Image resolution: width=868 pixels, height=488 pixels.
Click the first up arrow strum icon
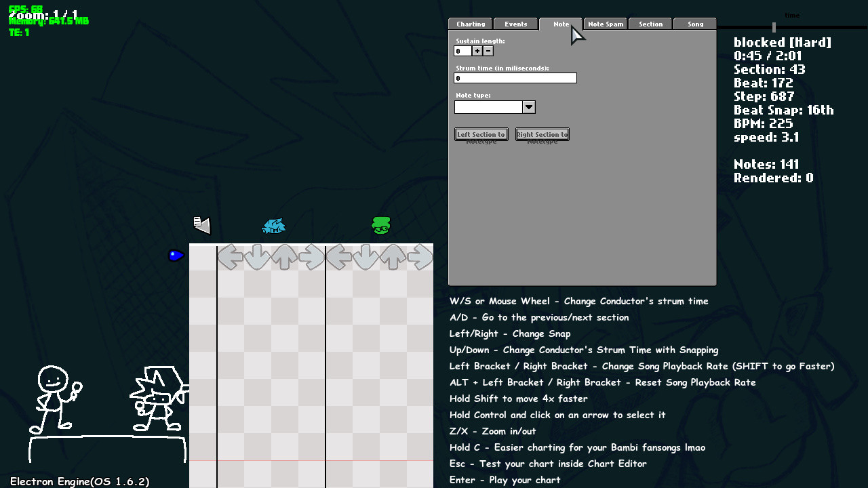285,257
